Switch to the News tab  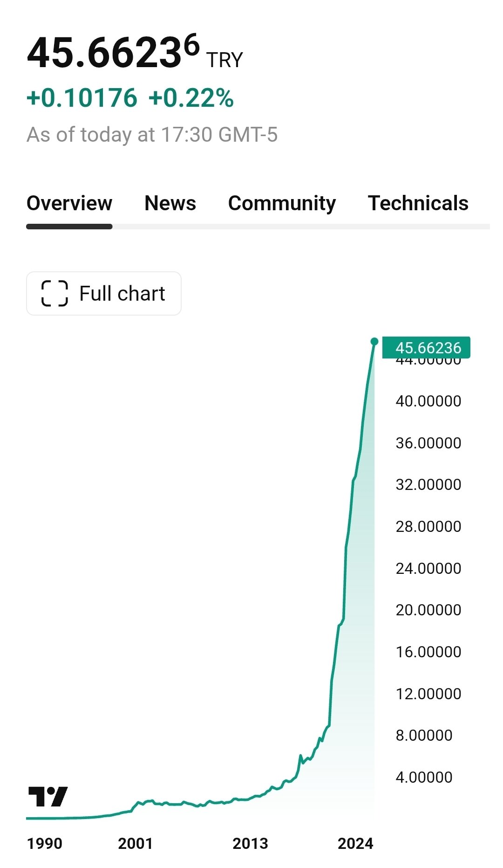[x=170, y=203]
